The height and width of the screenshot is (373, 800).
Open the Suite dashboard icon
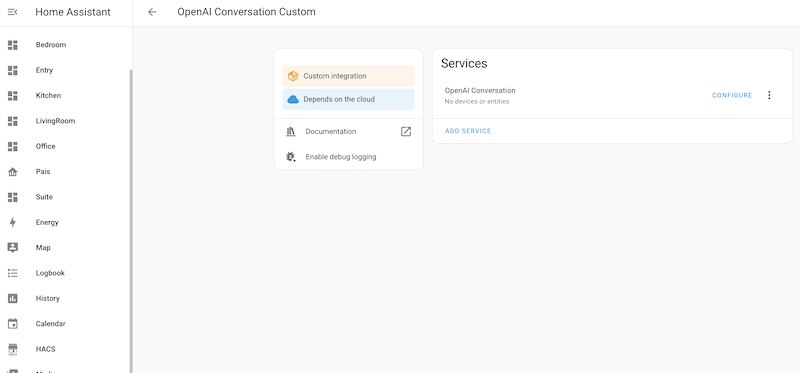(x=13, y=197)
